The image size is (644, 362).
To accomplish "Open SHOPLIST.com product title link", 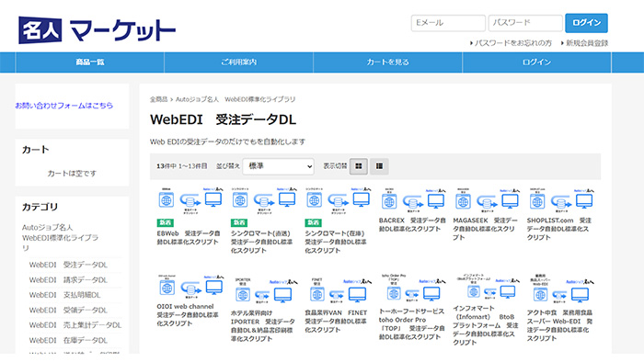I will coord(559,229).
